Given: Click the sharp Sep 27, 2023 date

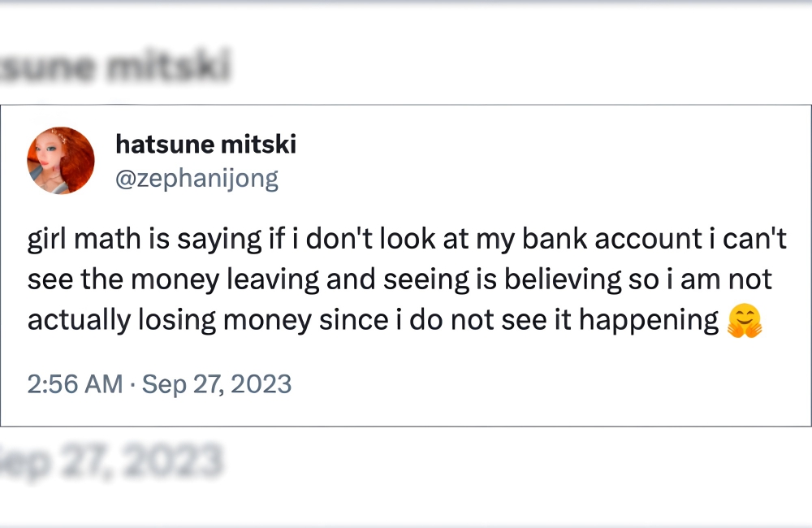Looking at the screenshot, I should point(217,383).
